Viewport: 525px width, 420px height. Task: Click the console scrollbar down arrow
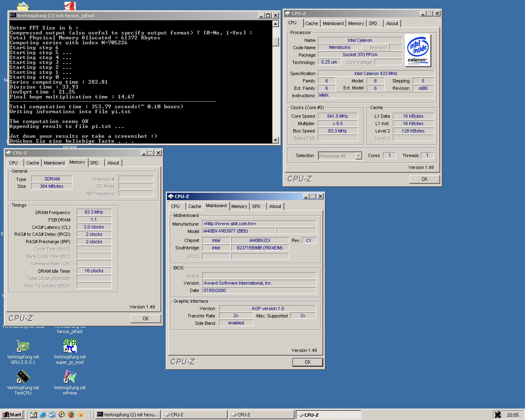coord(276,140)
